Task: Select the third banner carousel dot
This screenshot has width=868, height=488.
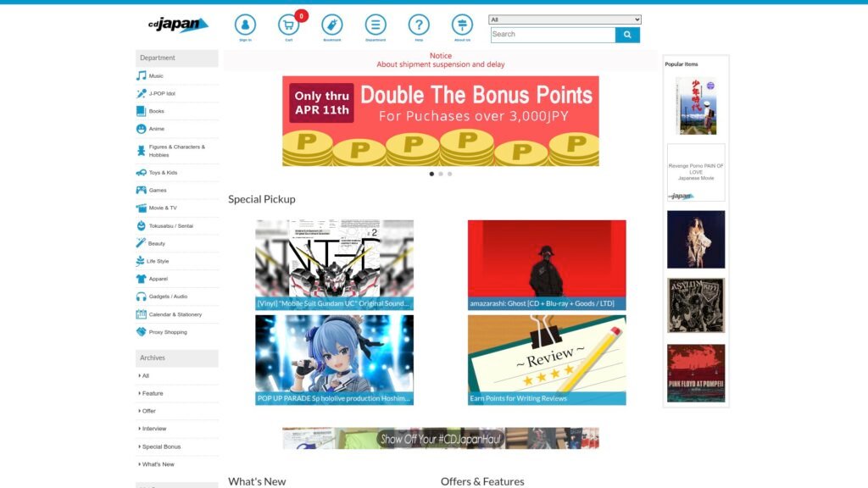Action: 449,174
